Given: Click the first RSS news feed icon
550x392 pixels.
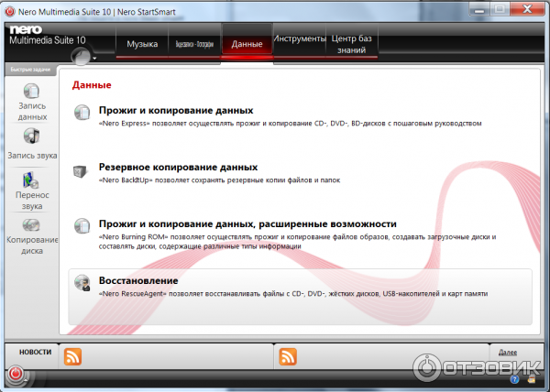Looking at the screenshot, I should [71, 357].
